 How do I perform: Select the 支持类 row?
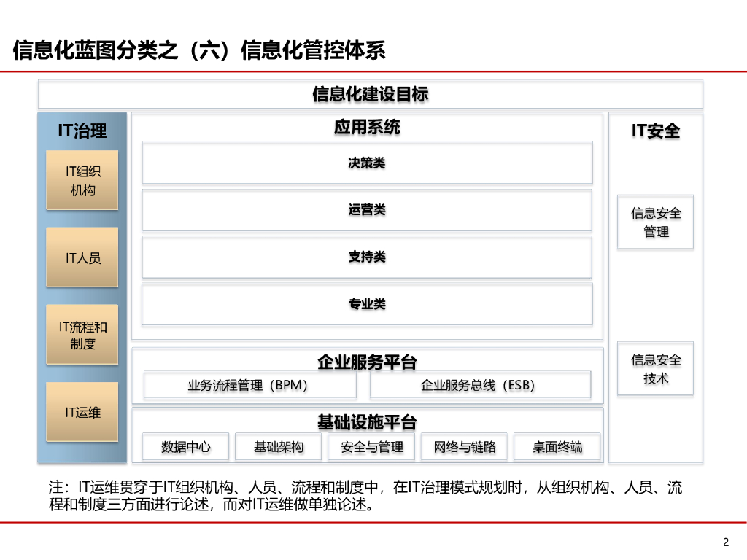[367, 257]
